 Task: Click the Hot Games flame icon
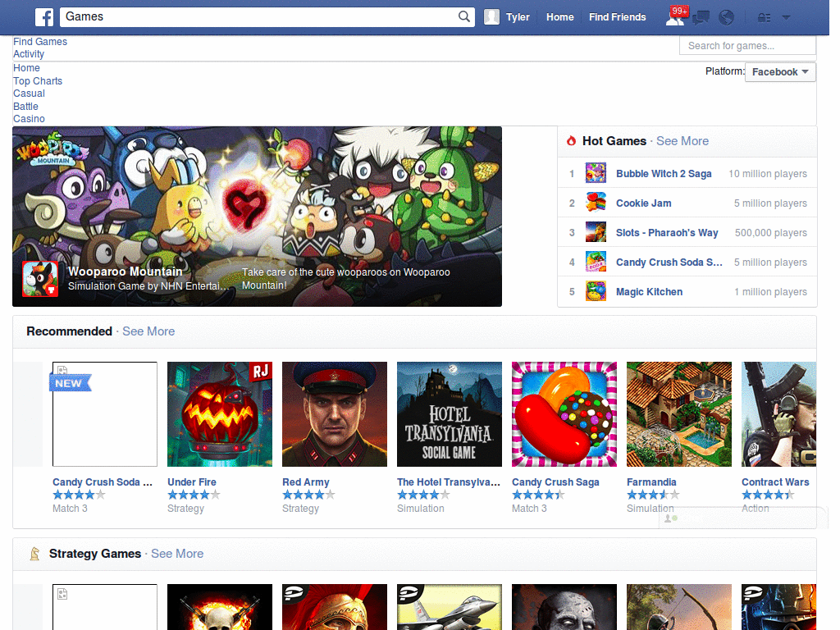tap(571, 140)
